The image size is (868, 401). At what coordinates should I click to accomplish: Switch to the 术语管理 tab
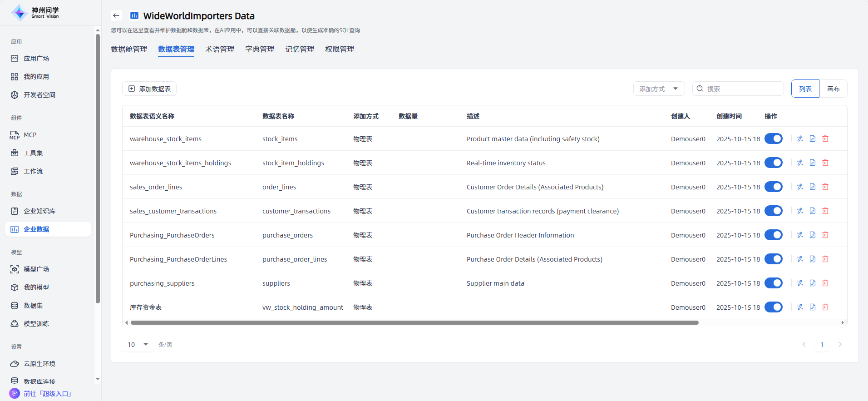[220, 49]
